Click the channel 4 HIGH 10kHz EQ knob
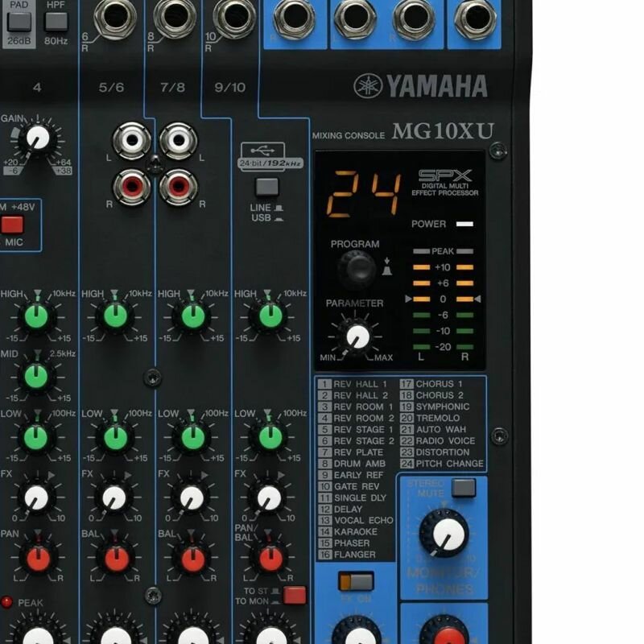This screenshot has width=644, height=644. click(36, 317)
